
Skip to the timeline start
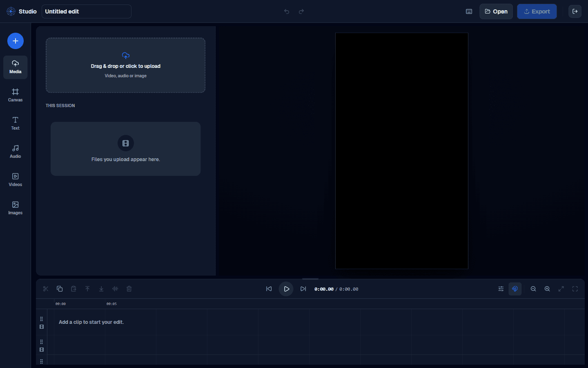coord(269,289)
